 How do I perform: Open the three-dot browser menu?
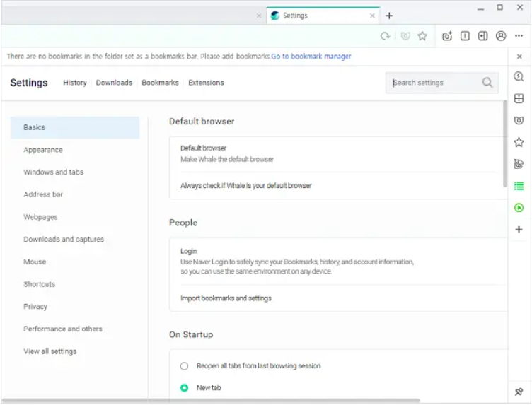519,36
